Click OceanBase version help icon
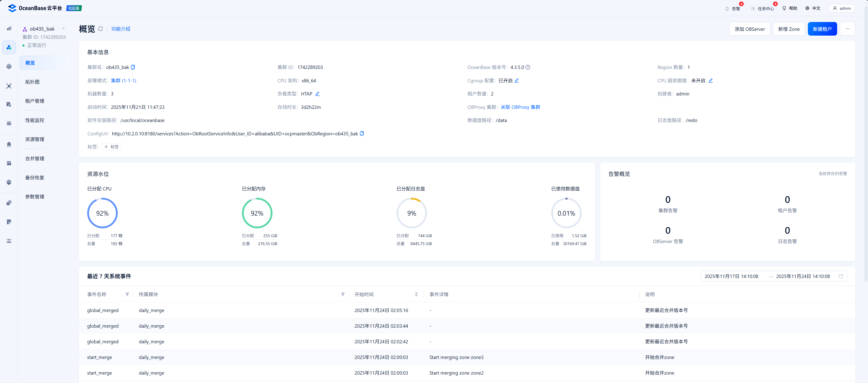The width and height of the screenshot is (868, 383). (x=528, y=67)
